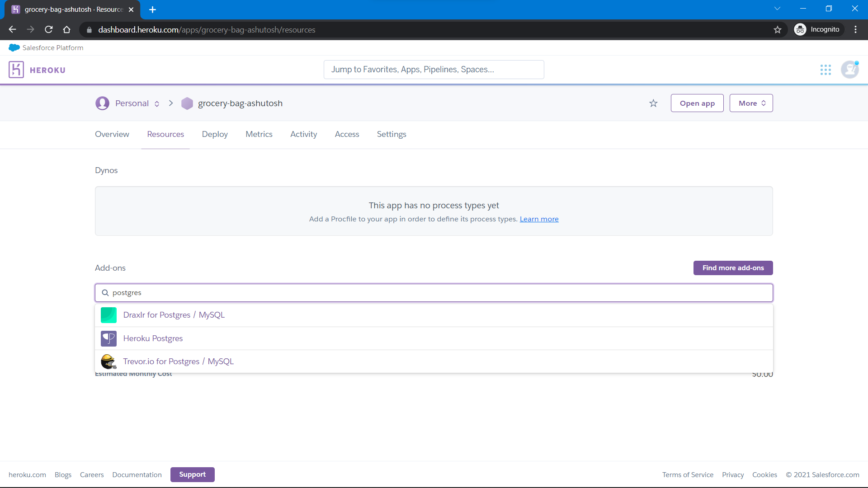Click the Open app button
The width and height of the screenshot is (868, 488).
tap(697, 103)
